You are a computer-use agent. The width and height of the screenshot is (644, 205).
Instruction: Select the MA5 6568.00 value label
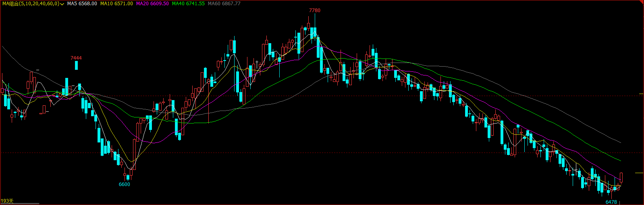click(x=82, y=4)
